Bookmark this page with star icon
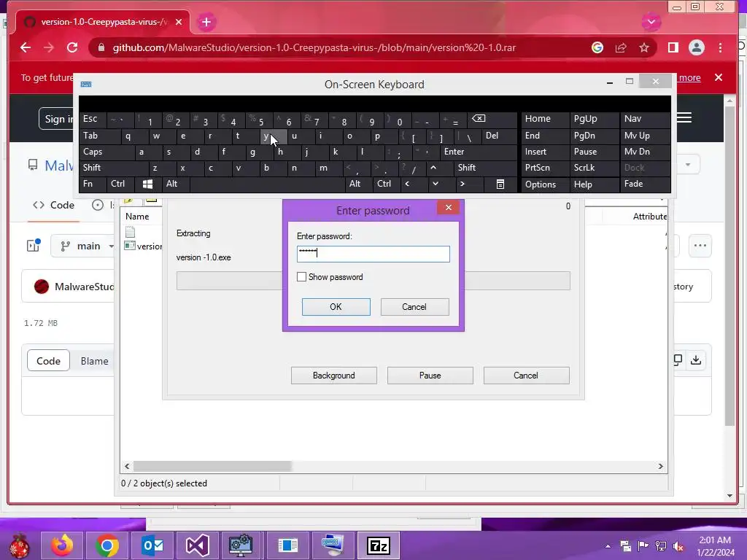747x560 pixels. coord(644,47)
